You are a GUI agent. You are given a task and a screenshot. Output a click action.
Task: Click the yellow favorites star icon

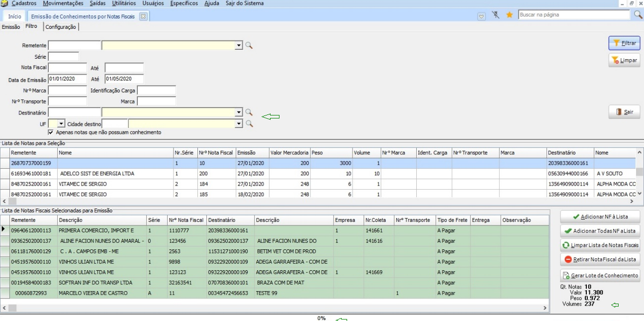coord(509,15)
